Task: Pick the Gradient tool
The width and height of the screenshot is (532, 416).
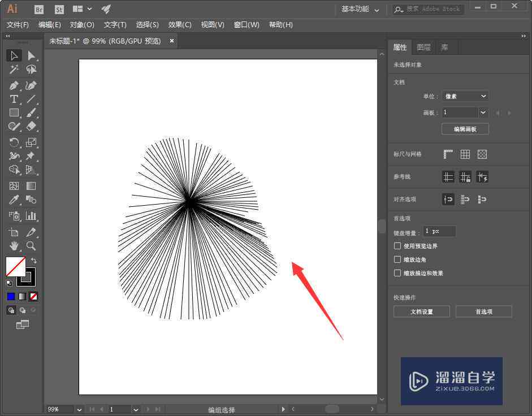Action: click(x=31, y=186)
